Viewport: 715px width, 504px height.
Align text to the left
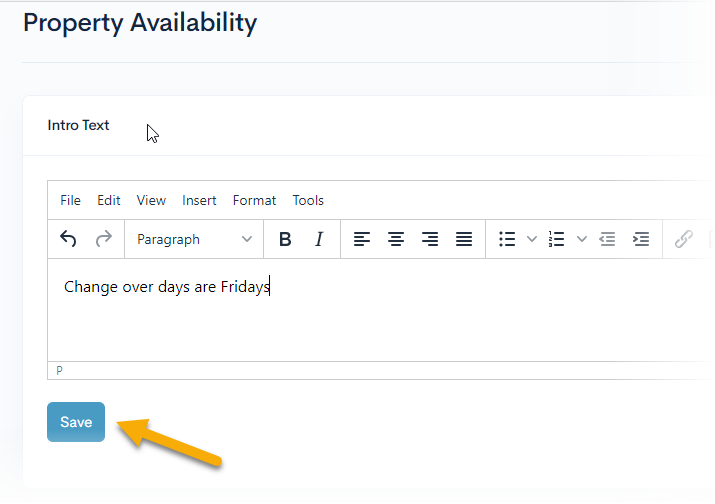[x=362, y=239]
